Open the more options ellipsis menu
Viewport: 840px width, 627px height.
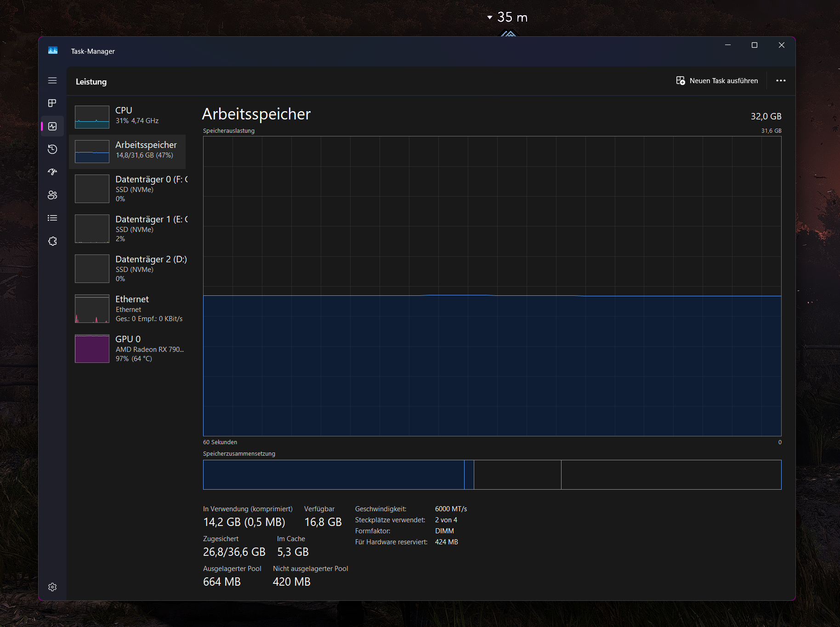(x=781, y=80)
